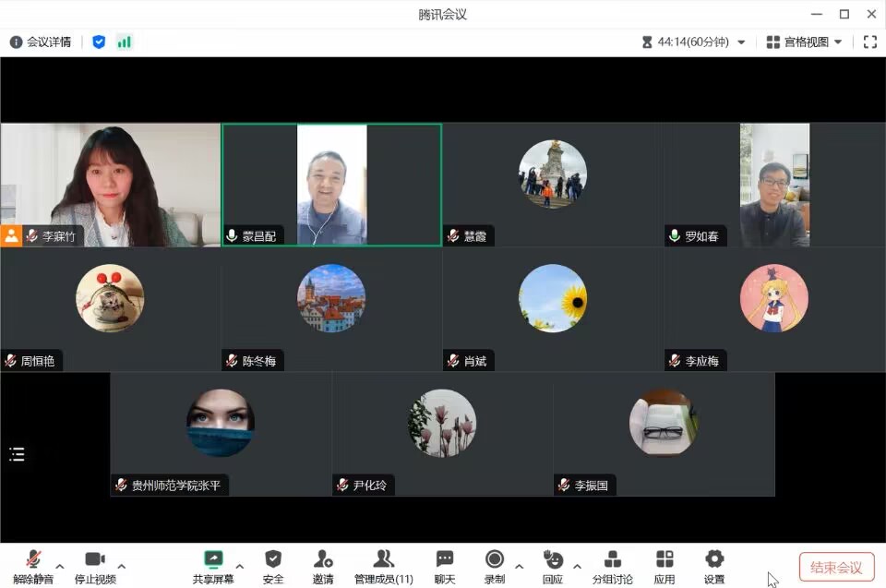Unmute microphone (解除静音)
The image size is (886, 588).
click(x=33, y=567)
